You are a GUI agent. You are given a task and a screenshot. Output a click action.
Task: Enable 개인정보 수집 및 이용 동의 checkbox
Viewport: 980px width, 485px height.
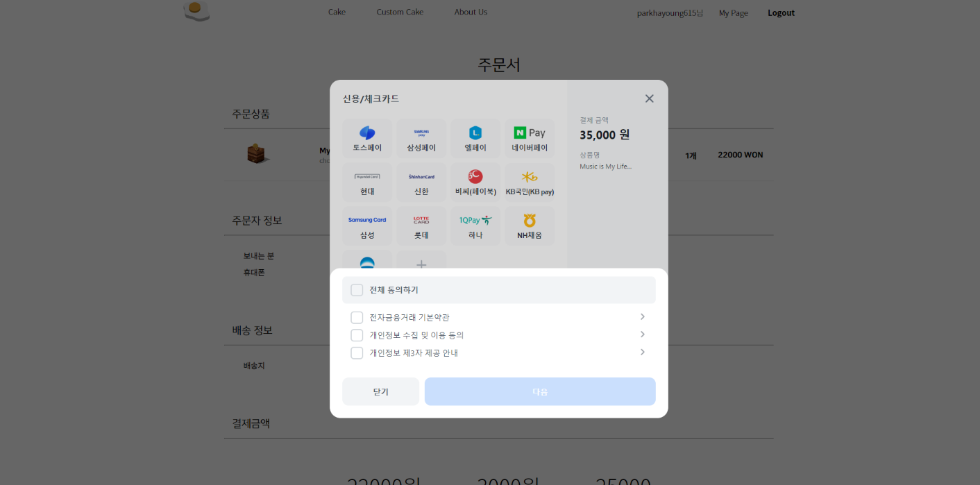point(357,335)
